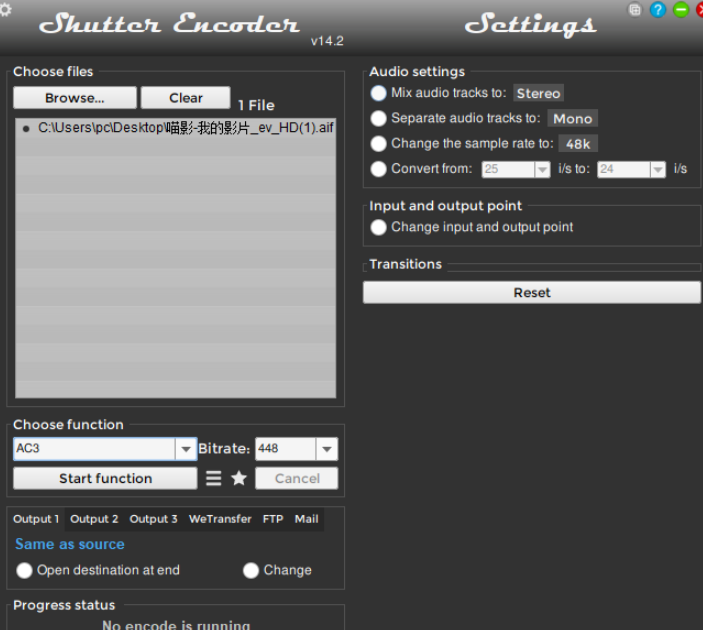
Task: Click the blue help question-mark icon
Action: click(x=658, y=10)
